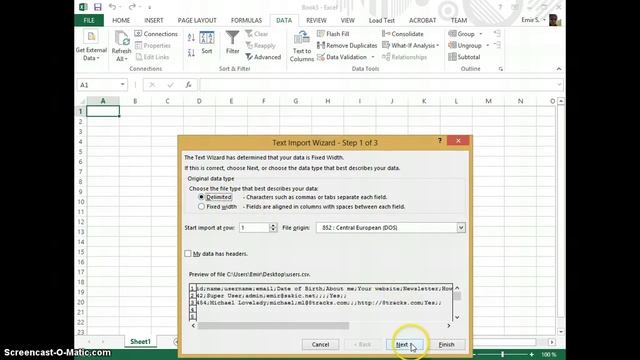
Task: Click Ungroup in Outline section
Action: coord(465,45)
